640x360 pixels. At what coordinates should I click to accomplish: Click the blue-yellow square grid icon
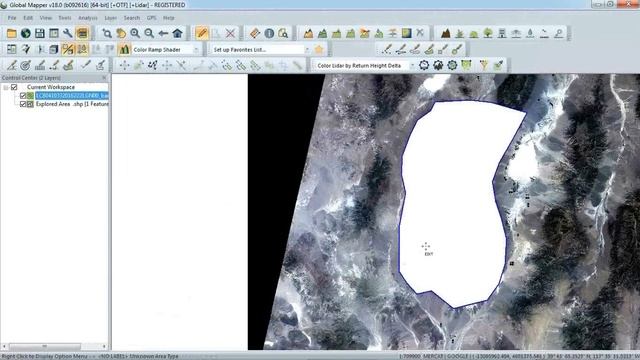(x=406, y=33)
